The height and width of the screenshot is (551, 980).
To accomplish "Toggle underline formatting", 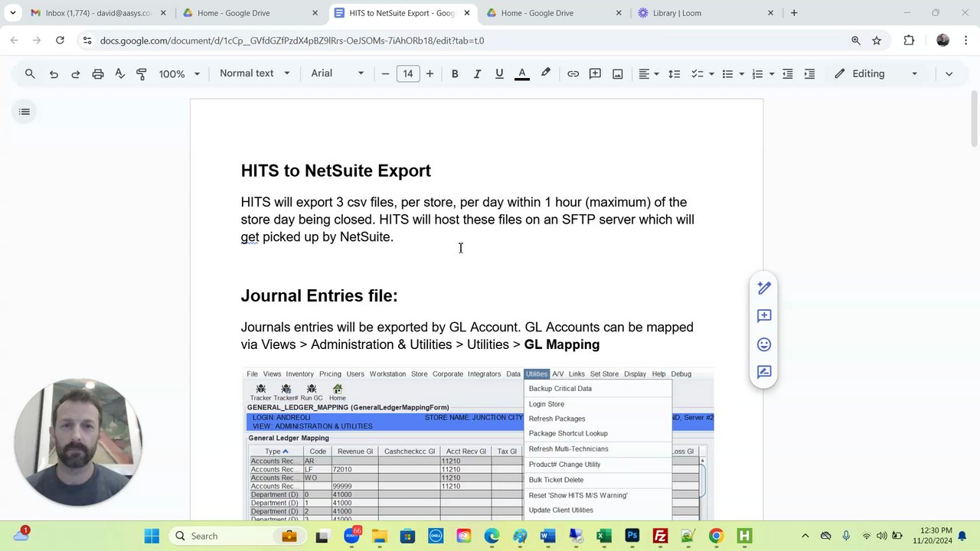I will [499, 73].
